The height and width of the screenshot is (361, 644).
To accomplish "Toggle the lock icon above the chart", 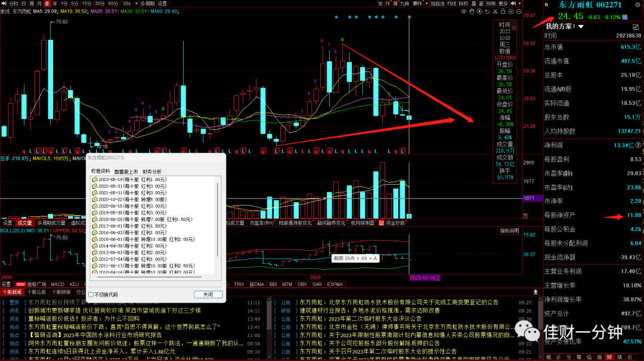I will tap(503, 11).
